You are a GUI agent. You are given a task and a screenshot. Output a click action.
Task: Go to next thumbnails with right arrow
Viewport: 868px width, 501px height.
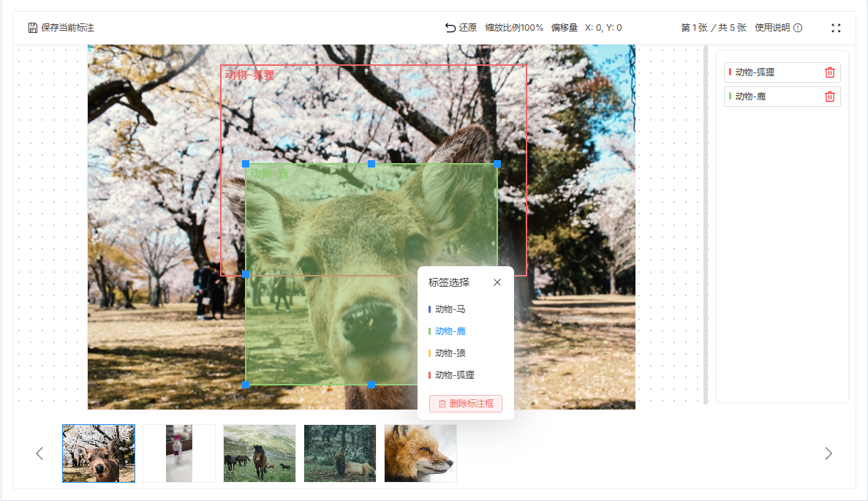pyautogui.click(x=828, y=453)
